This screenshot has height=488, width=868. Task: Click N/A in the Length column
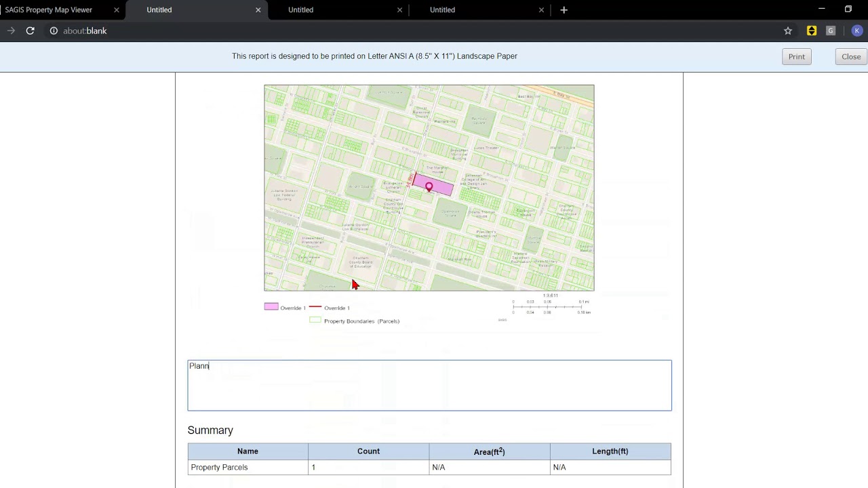[610, 467]
